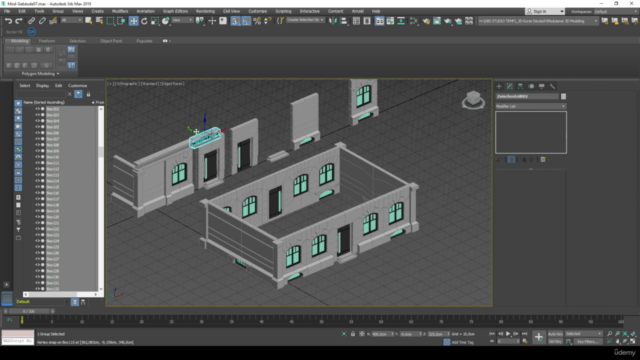Open the Hierarchy command panel tab
The height and width of the screenshot is (360, 640).
coord(520,87)
